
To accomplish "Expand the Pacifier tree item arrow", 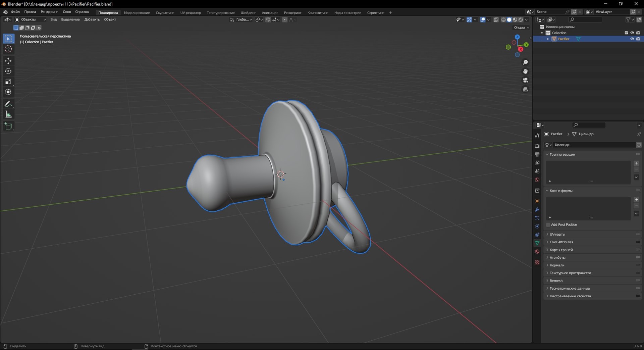I will [548, 39].
